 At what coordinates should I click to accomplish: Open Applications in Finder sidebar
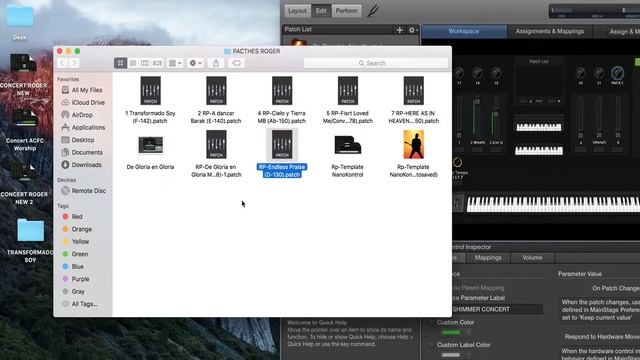tap(83, 127)
